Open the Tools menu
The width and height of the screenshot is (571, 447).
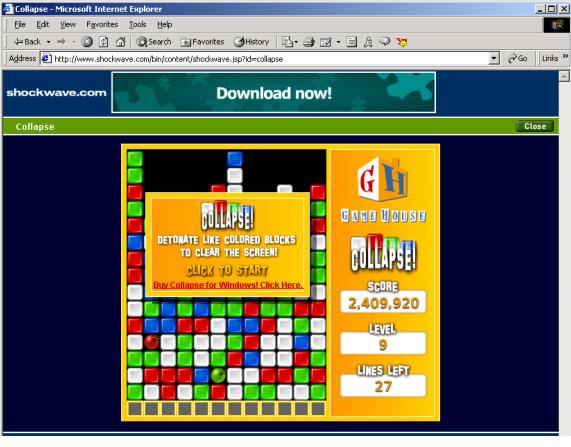[138, 24]
